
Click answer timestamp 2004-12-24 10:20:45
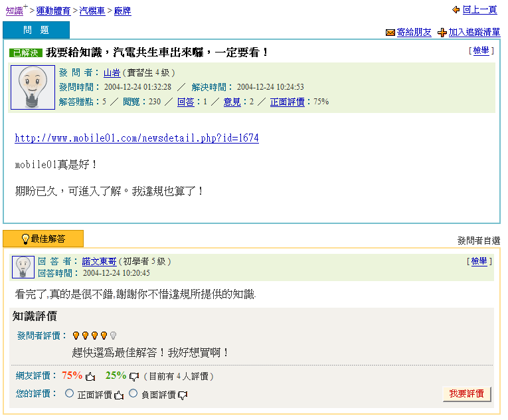click(116, 273)
